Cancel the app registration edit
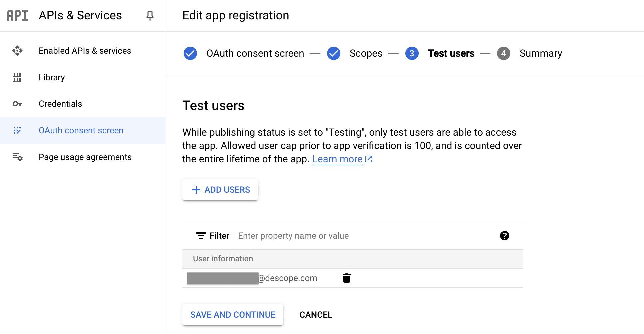The height and width of the screenshot is (334, 644). click(316, 315)
